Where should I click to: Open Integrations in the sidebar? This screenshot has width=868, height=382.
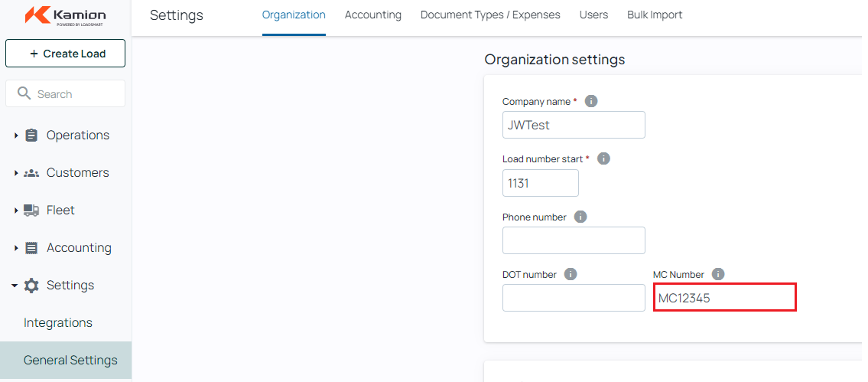pyautogui.click(x=58, y=323)
